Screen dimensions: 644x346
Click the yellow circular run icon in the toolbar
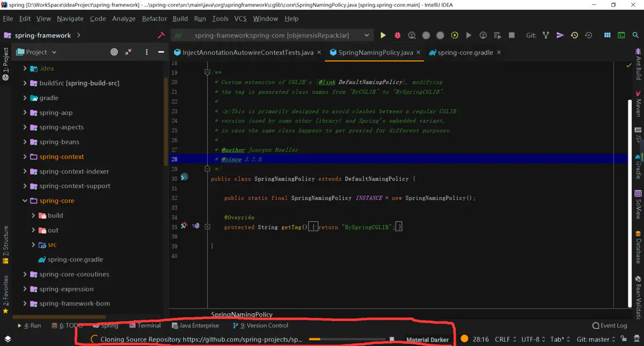click(x=455, y=35)
